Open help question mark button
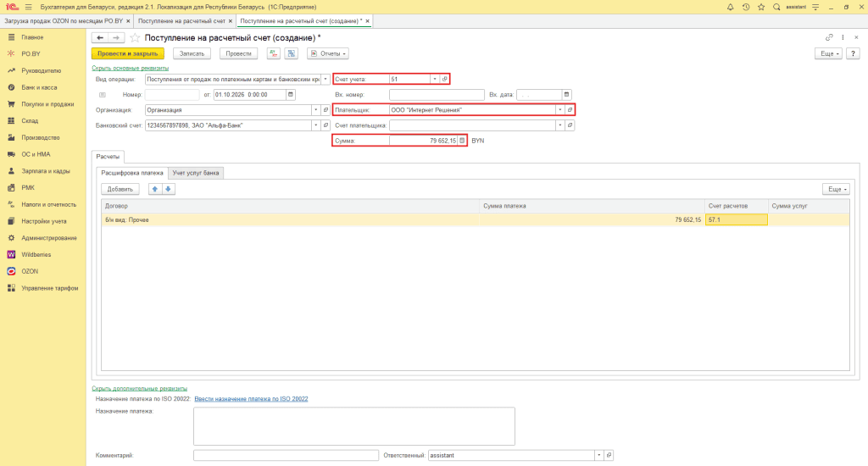This screenshot has width=868, height=466. 853,53
